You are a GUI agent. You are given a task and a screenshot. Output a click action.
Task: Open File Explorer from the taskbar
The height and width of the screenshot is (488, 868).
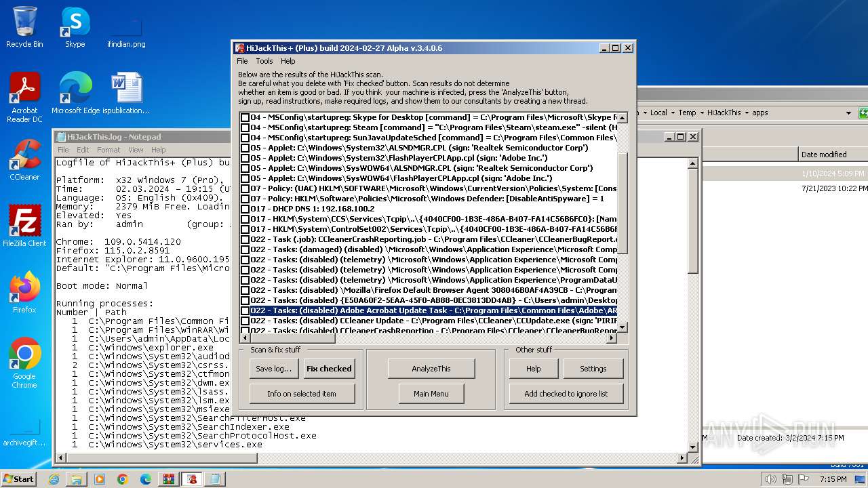77,479
